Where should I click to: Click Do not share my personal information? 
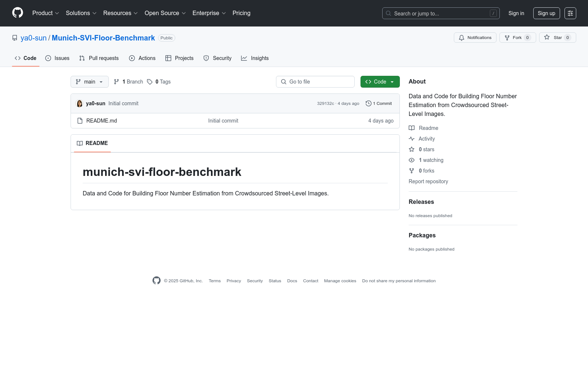click(399, 281)
